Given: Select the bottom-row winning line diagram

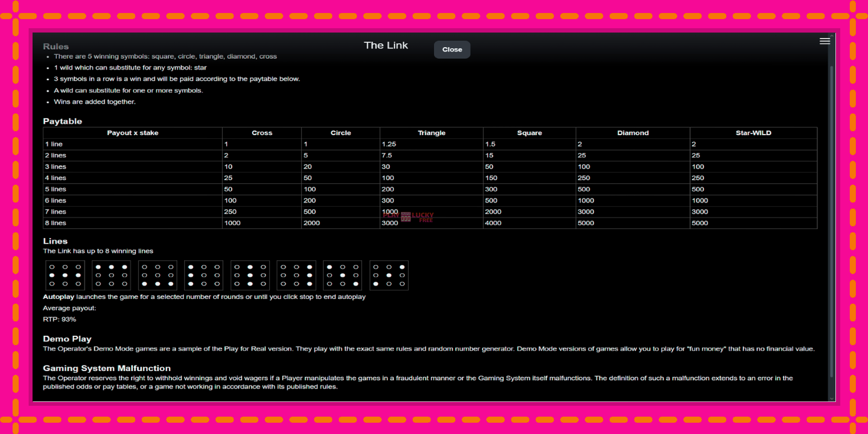Looking at the screenshot, I should 158,275.
